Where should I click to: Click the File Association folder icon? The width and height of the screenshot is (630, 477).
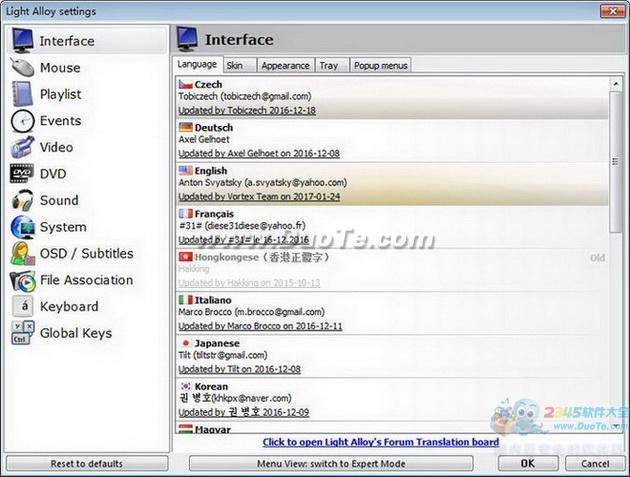(22, 280)
